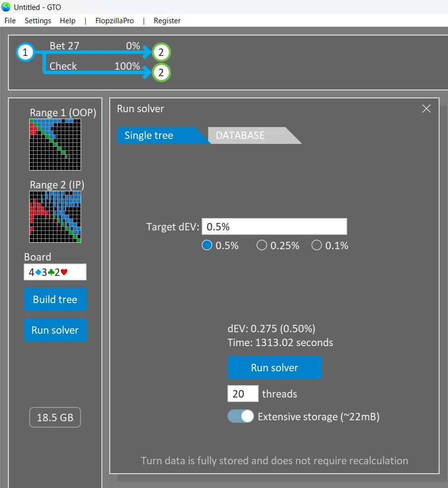Click Run solver button above threads field
Screen dimensions: 448x488
(274, 367)
